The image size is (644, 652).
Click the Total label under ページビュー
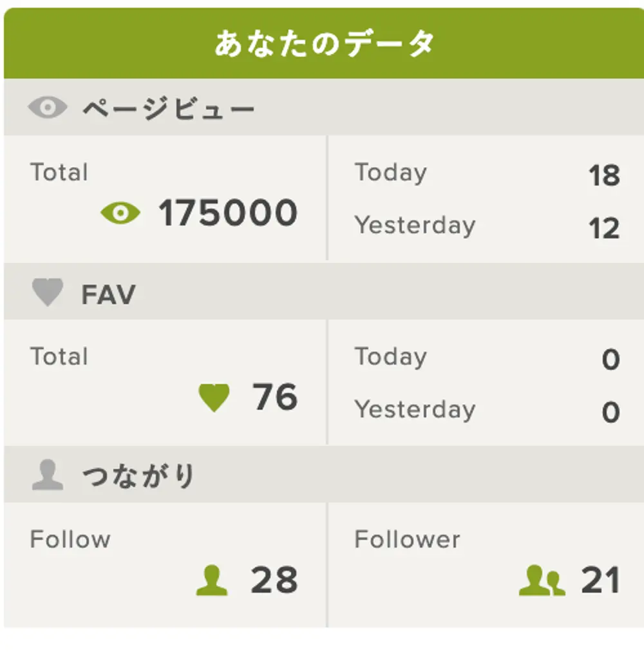(x=59, y=173)
